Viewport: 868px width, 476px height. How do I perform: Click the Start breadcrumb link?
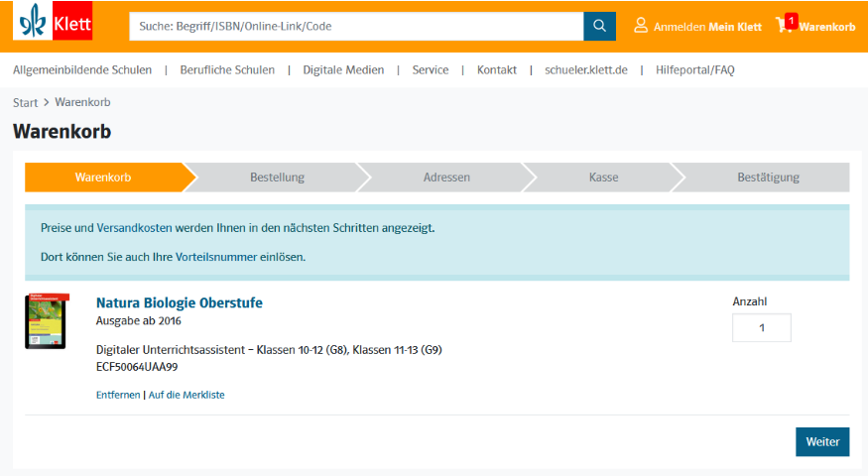25,103
